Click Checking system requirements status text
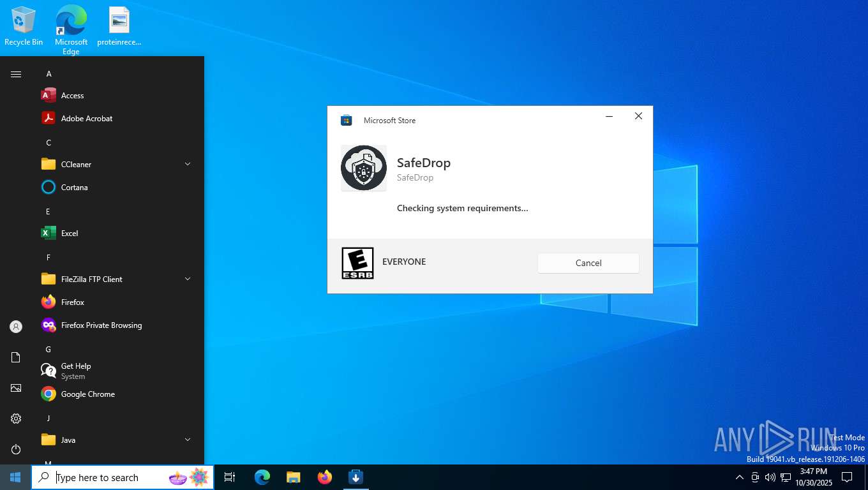The height and width of the screenshot is (490, 868). 463,208
